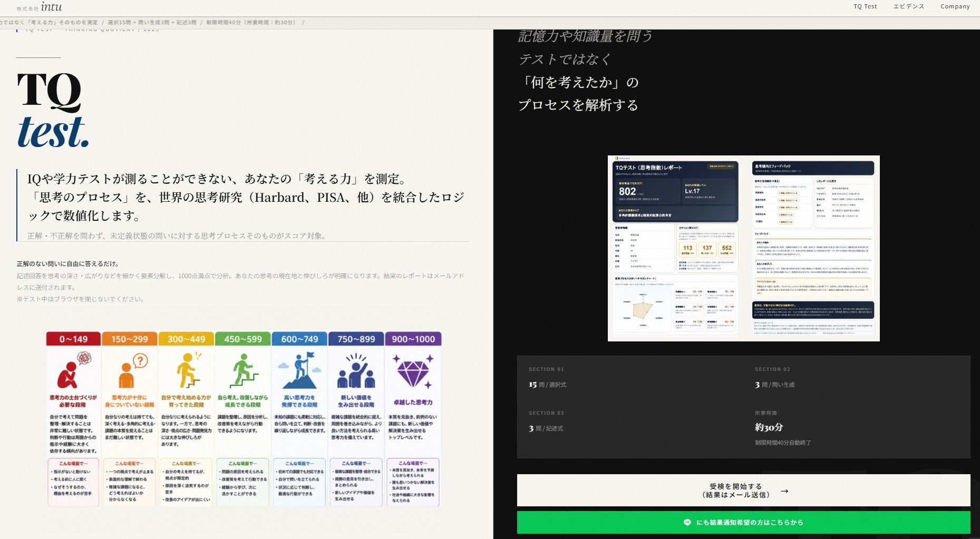The width and height of the screenshot is (980, 539).
Task: Click the raised-hands group icon under 750~899
Action: point(356,371)
